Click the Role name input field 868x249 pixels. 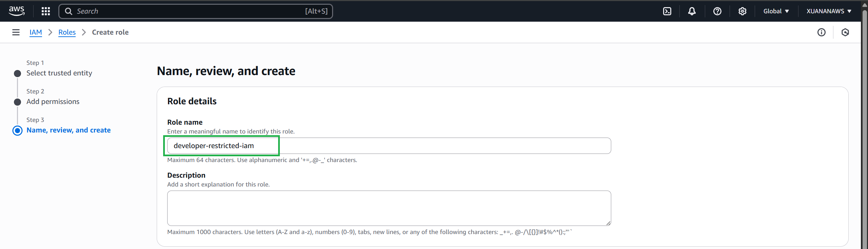[x=389, y=146]
